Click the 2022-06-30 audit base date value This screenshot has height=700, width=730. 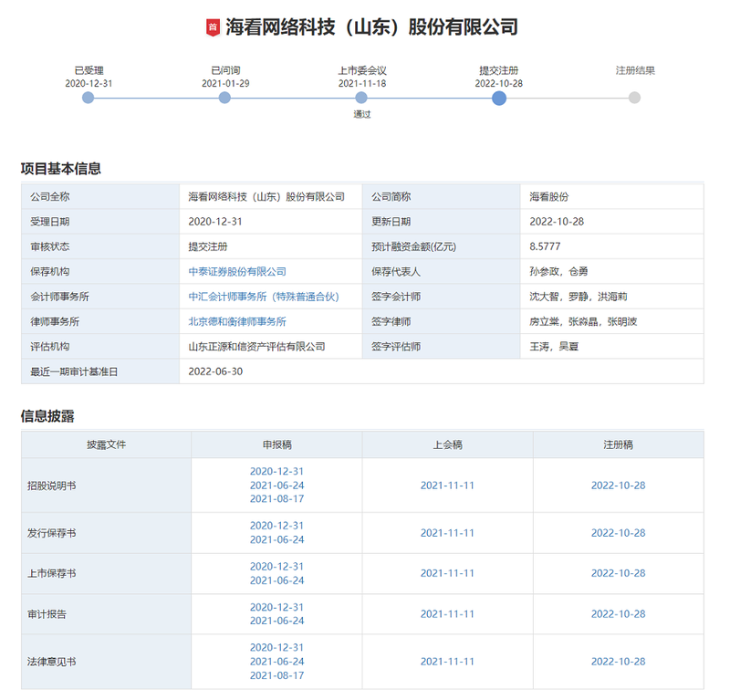[215, 371]
